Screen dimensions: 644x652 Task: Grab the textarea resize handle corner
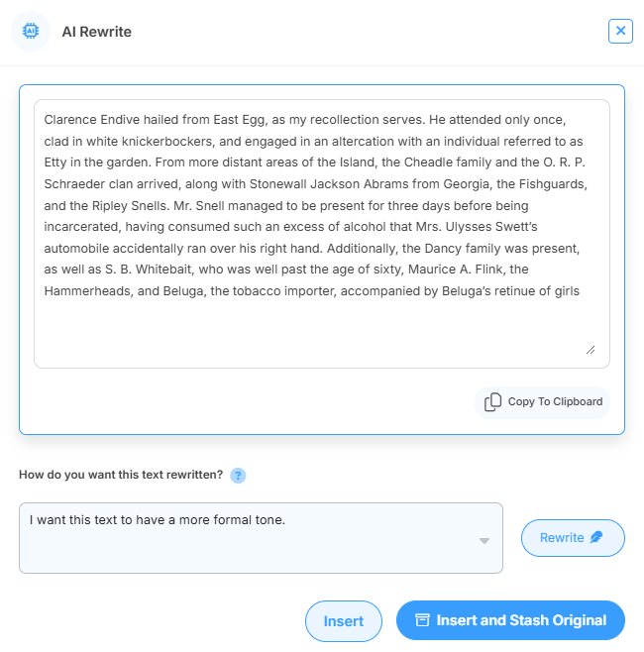coord(590,349)
